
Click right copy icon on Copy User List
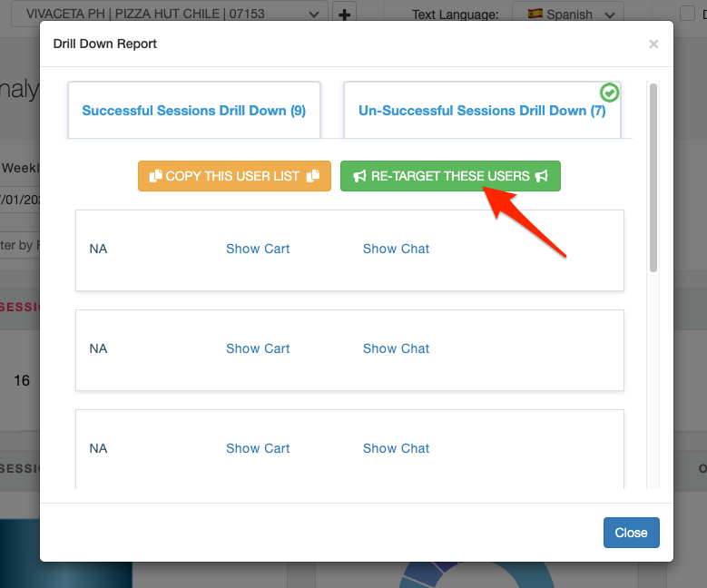(313, 176)
